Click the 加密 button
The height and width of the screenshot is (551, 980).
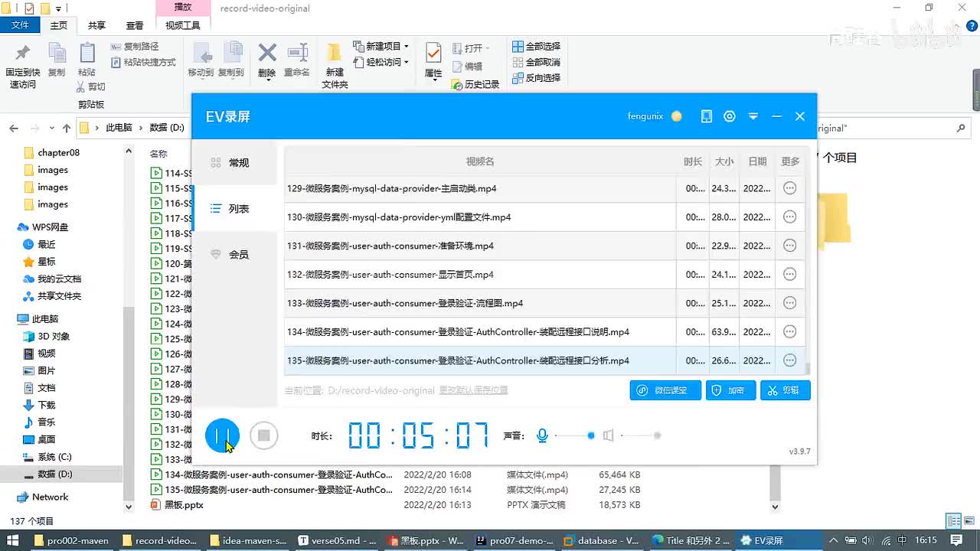tap(730, 390)
